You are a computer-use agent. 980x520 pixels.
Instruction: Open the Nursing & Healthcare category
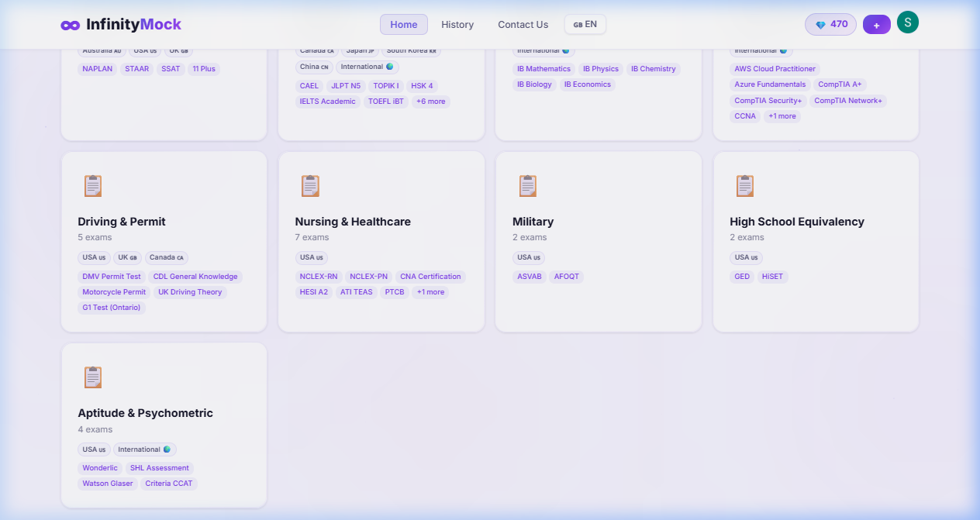(x=353, y=222)
